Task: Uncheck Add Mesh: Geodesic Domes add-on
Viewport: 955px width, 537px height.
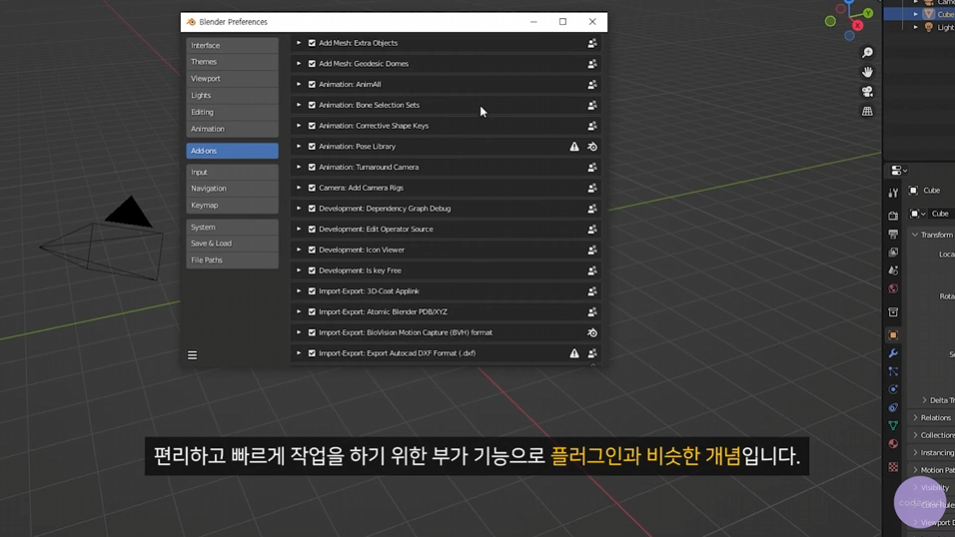Action: [x=312, y=64]
